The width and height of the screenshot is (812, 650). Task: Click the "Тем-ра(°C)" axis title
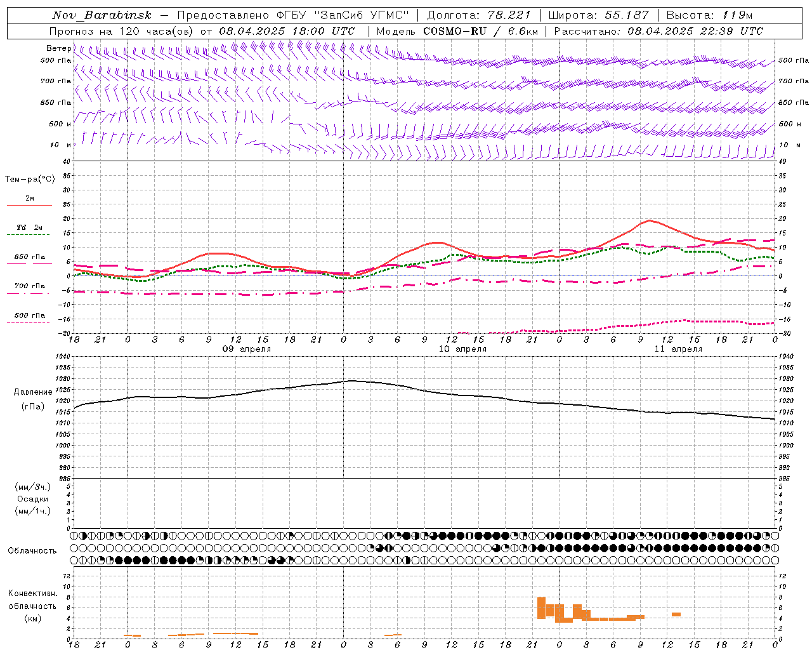(x=30, y=180)
